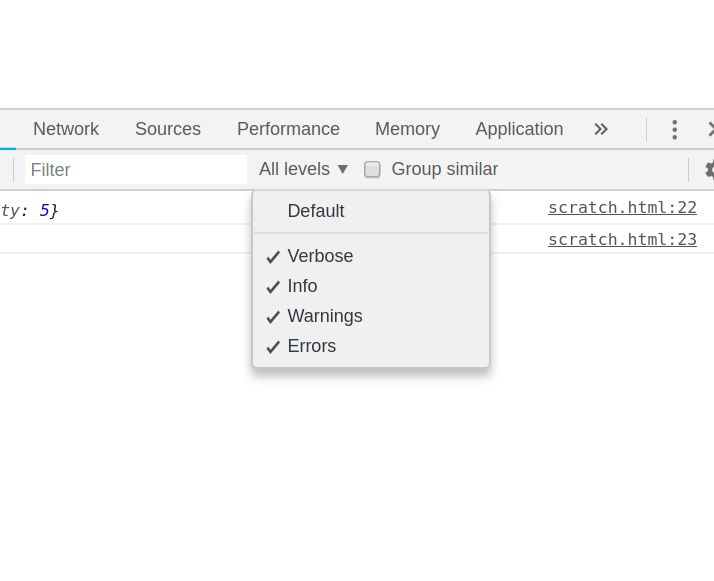
Task: Choose Default in the levels menu
Action: pos(371,211)
